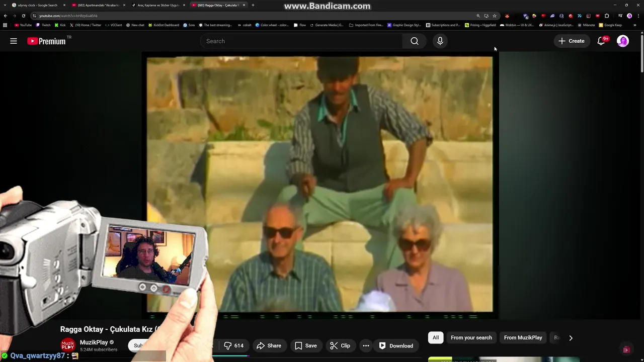
Task: Open the Pricing Higgsfield bookmark
Action: coord(480,25)
